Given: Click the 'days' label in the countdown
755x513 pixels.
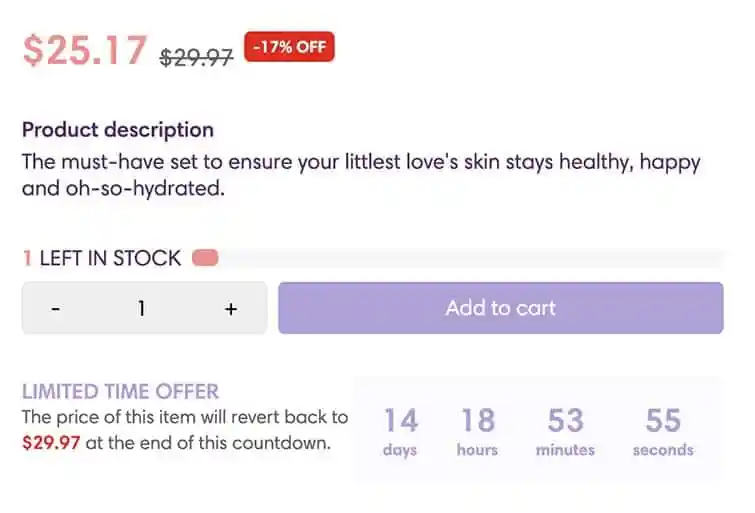Looking at the screenshot, I should point(399,450).
